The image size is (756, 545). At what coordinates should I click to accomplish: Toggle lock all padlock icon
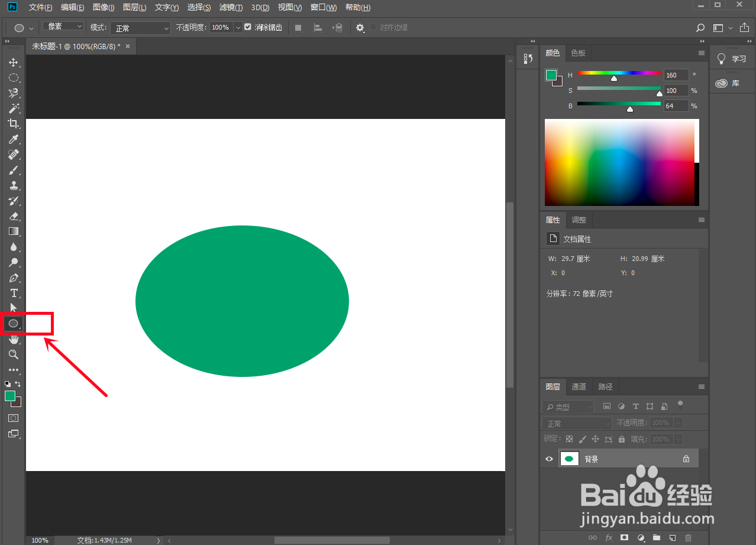(x=622, y=439)
